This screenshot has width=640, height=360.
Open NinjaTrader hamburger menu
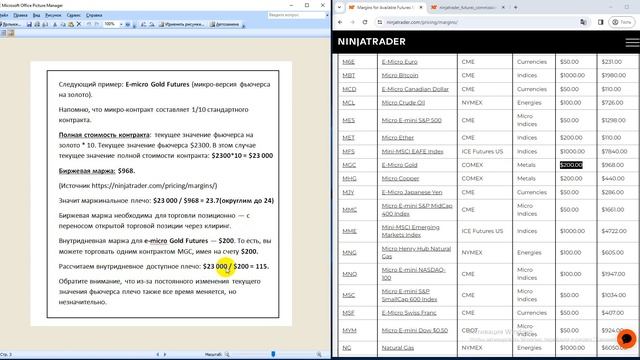pos(632,42)
